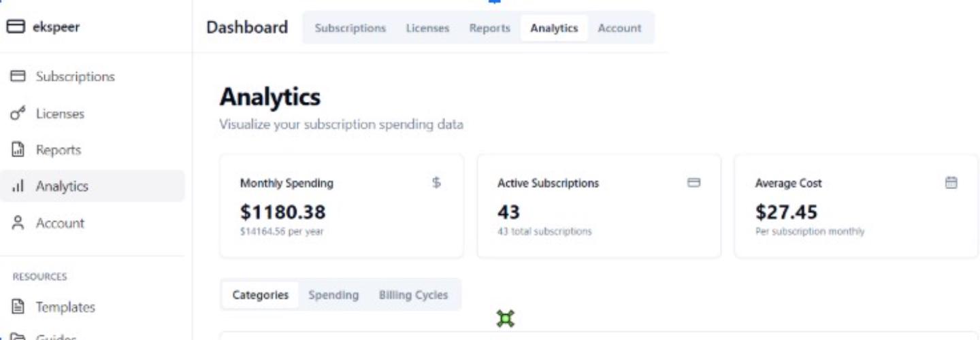Screen dimensions: 980x340
Task: Switch to the Spending chart tab
Action: pos(333,295)
